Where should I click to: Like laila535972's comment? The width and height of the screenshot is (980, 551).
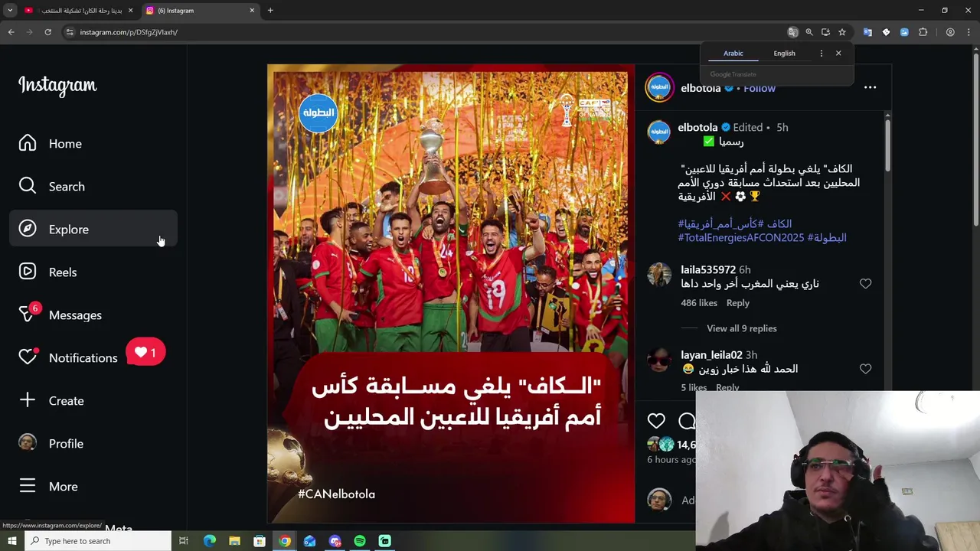[865, 284]
